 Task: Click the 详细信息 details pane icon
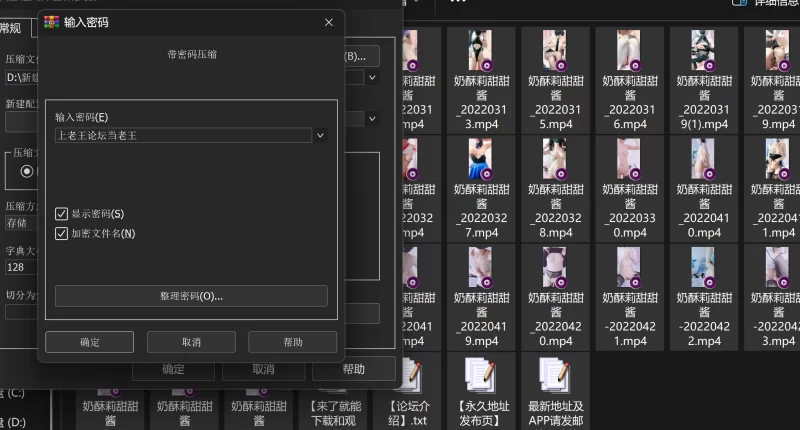coord(738,3)
